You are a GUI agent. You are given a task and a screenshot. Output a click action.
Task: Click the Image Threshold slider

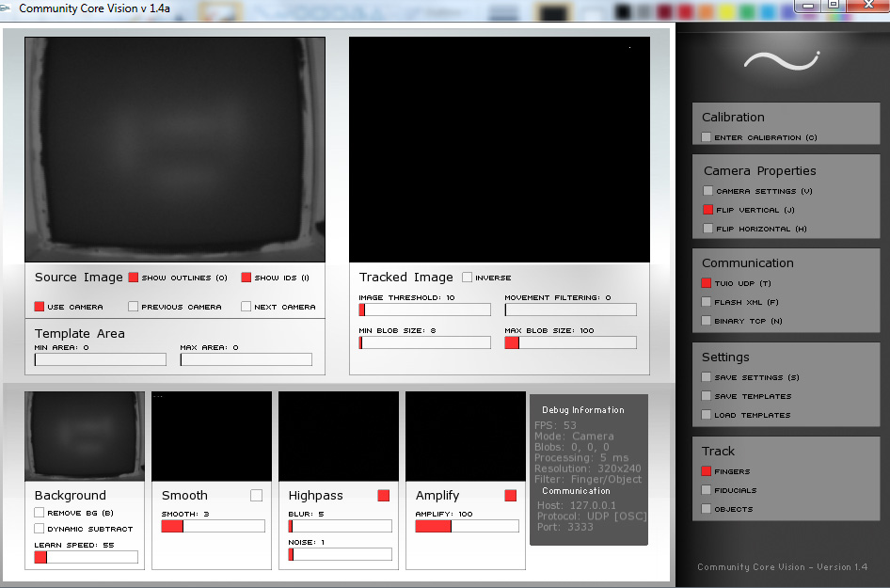click(424, 310)
